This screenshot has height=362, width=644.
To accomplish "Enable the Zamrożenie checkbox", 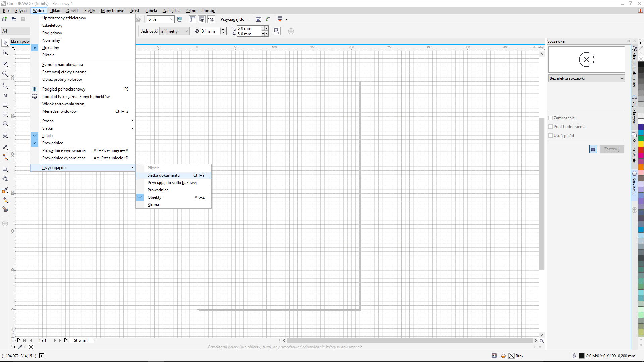I will pos(551,118).
